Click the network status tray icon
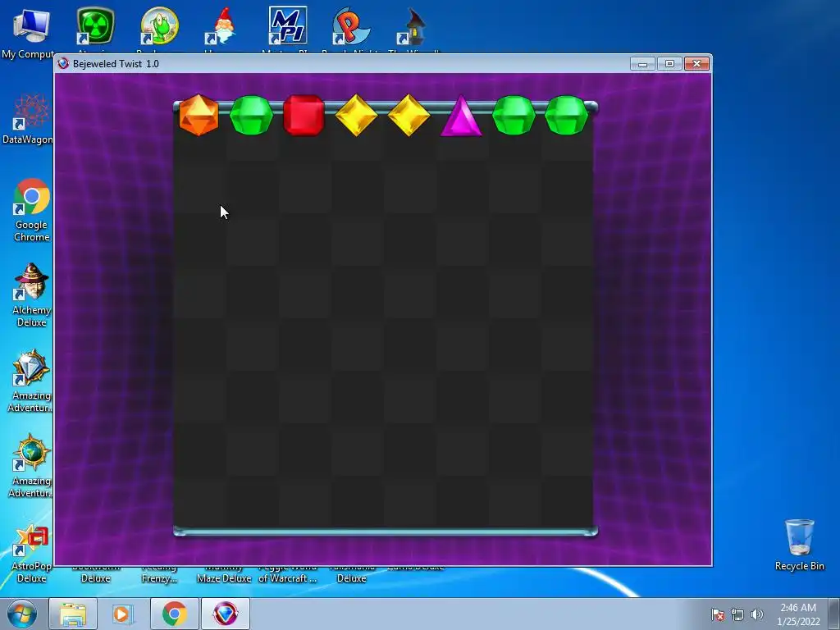This screenshot has height=630, width=840. coord(737,614)
